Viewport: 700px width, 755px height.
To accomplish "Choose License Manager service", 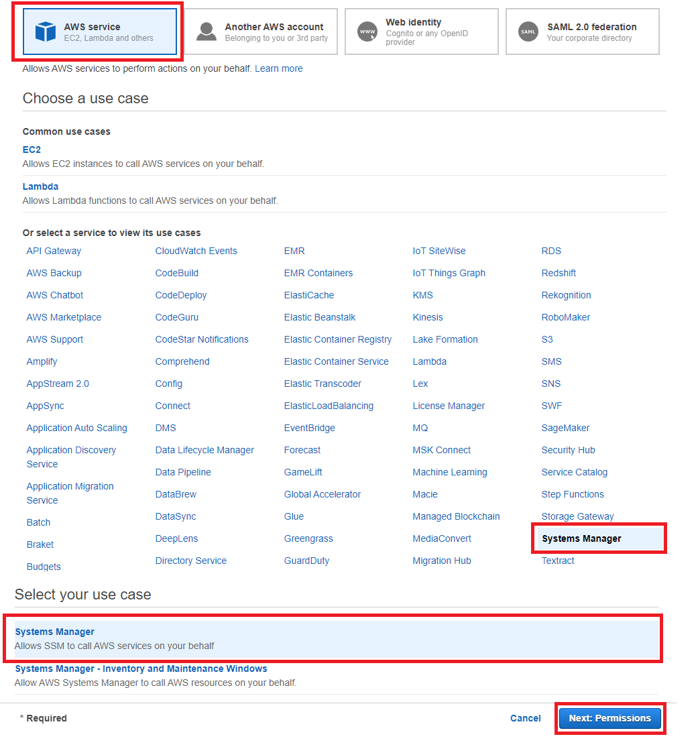I will pyautogui.click(x=449, y=406).
